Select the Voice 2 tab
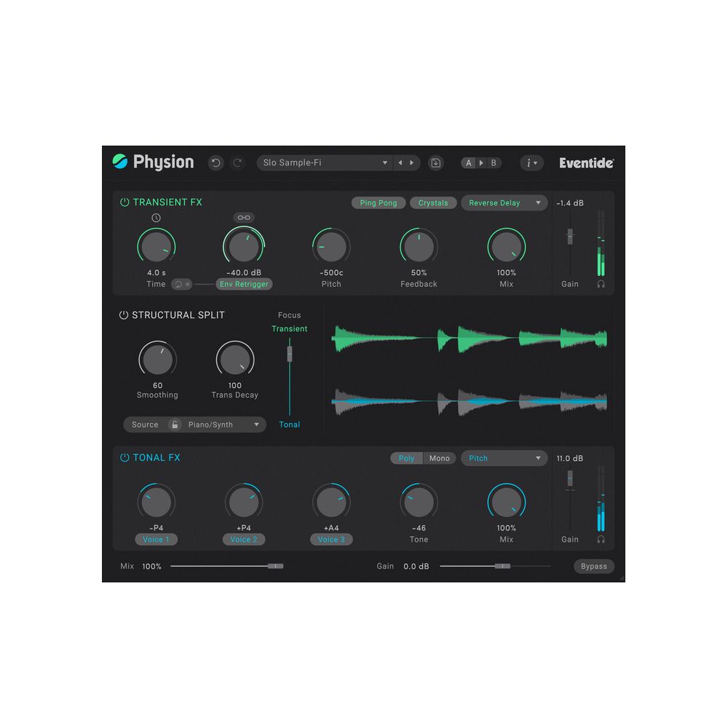 point(244,539)
